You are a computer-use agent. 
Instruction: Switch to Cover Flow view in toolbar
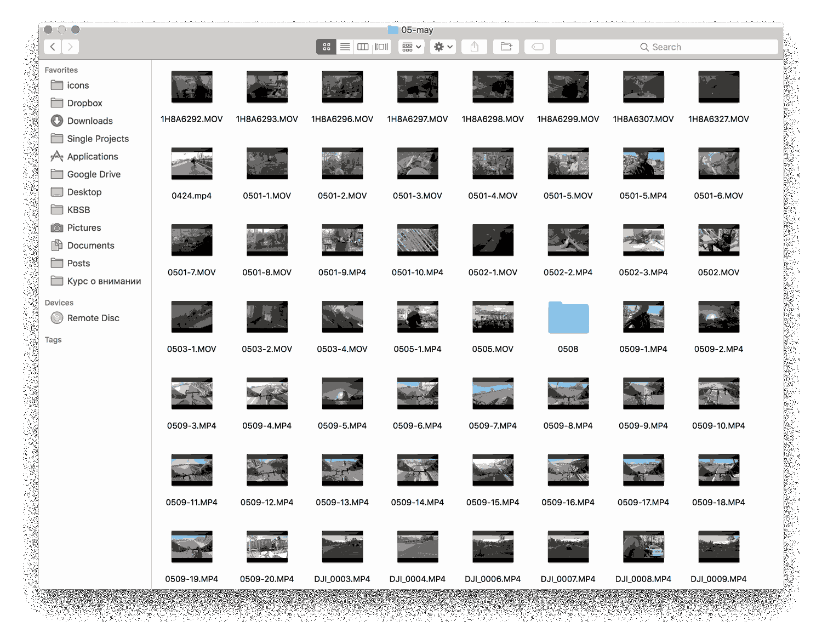pyautogui.click(x=381, y=47)
